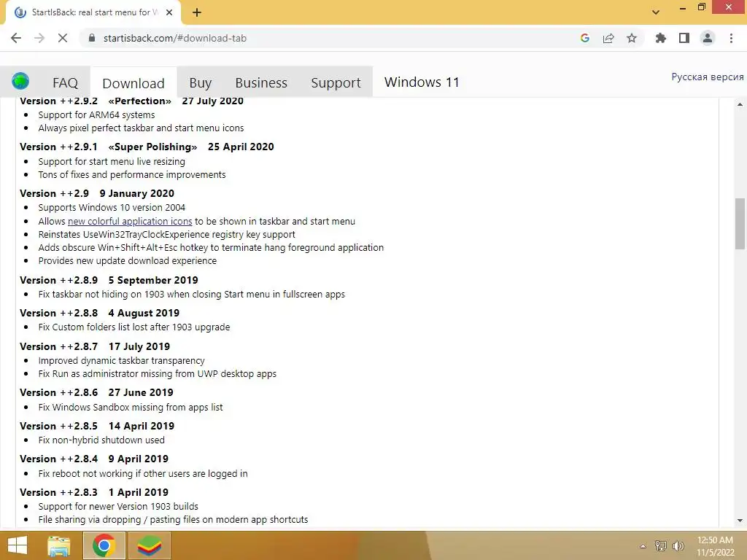747x560 pixels.
Task: Click Version ++2.8.9 5 September 2019 heading
Action: click(109, 280)
